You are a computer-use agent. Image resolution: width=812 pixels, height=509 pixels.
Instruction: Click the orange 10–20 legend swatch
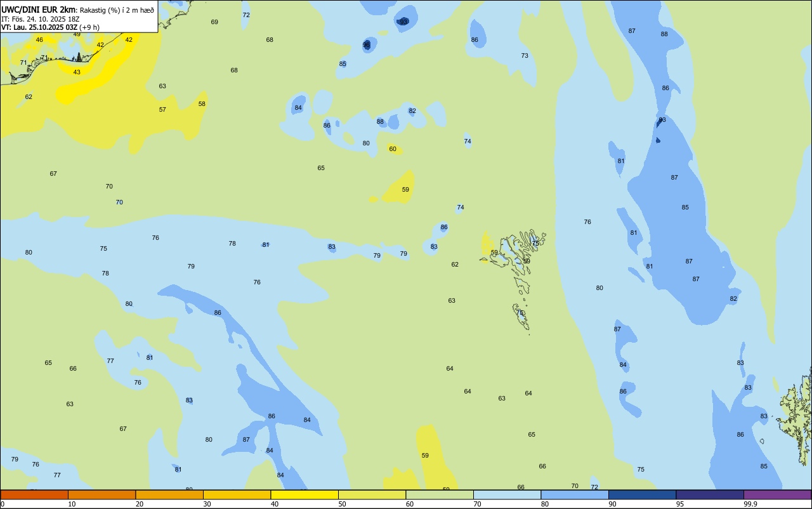click(101, 494)
